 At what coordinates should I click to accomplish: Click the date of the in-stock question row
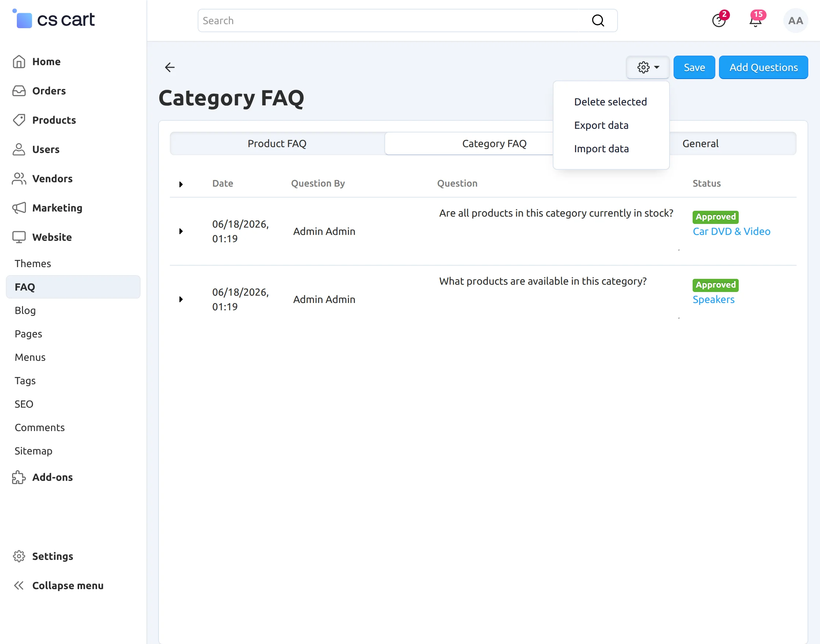point(240,231)
